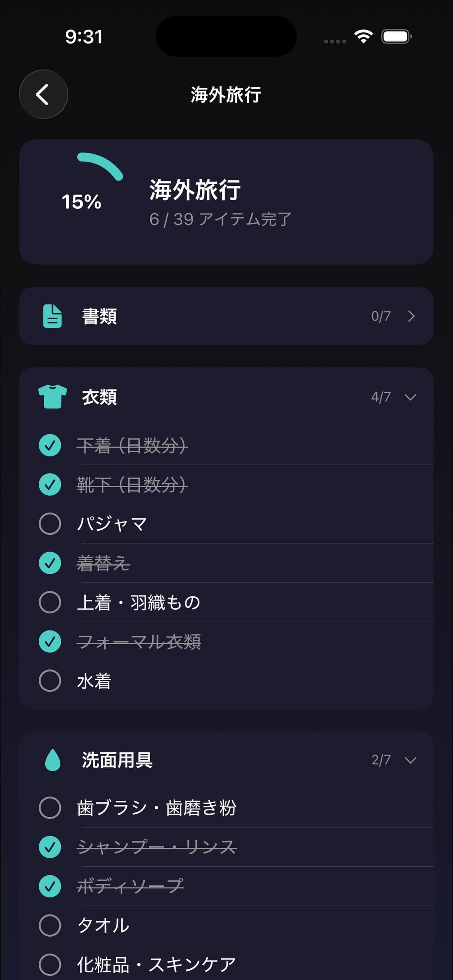Expand the 書類 category chevron
The width and height of the screenshot is (453, 980).
click(411, 316)
